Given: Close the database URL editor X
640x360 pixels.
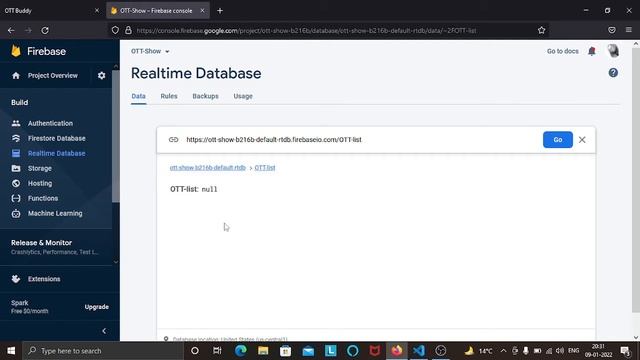Looking at the screenshot, I should pyautogui.click(x=582, y=140).
